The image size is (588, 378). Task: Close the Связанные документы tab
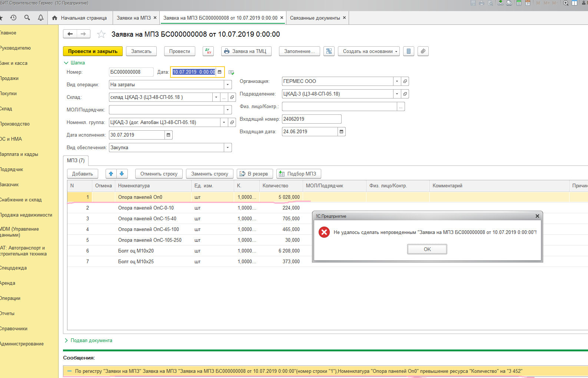tap(344, 17)
